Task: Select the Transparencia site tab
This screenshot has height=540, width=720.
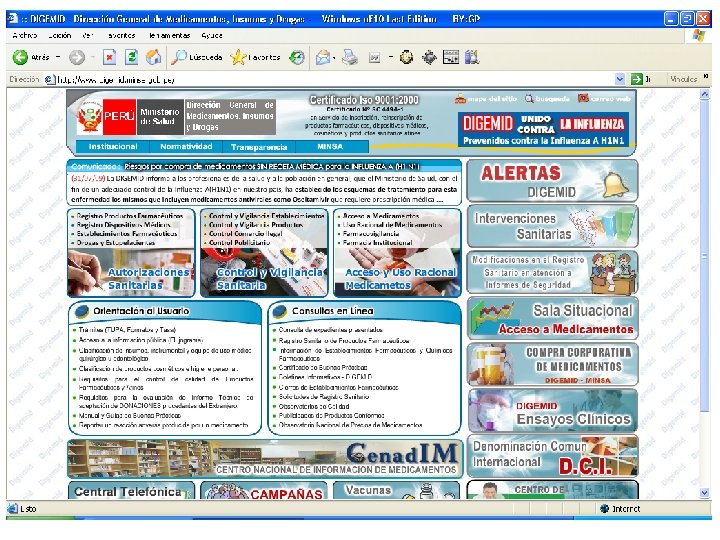Action: point(259,146)
